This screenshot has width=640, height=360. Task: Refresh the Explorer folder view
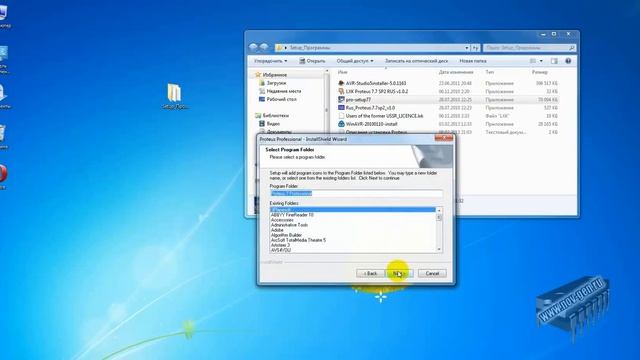[475, 48]
